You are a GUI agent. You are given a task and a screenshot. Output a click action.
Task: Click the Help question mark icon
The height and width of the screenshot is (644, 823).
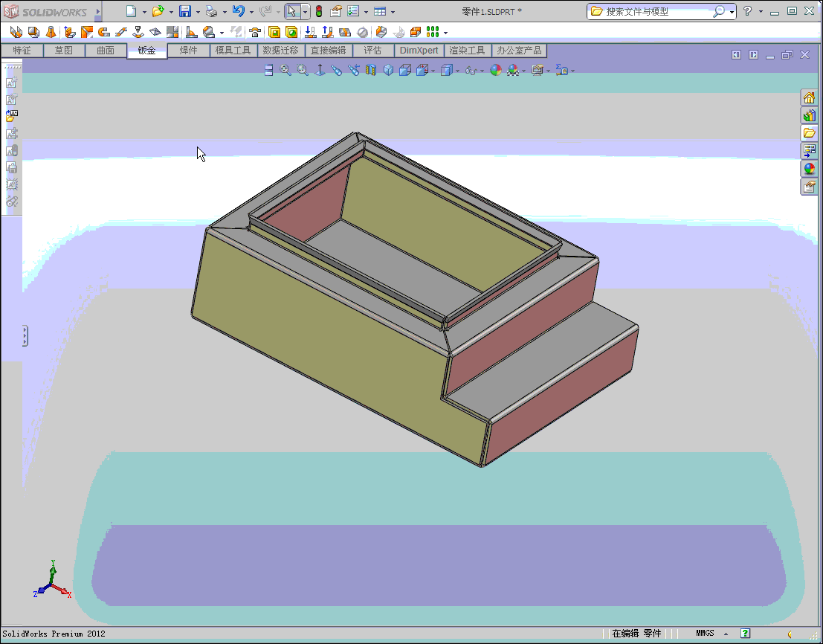click(747, 10)
